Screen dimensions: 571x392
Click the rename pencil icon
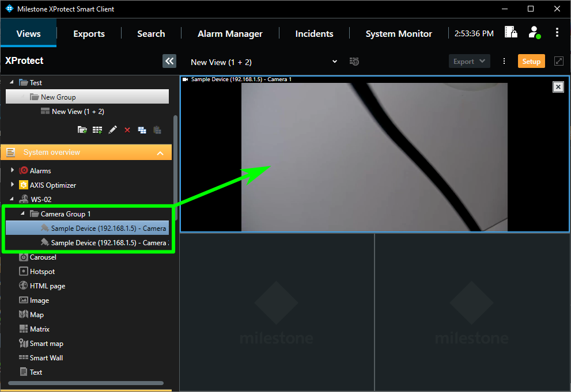point(112,130)
